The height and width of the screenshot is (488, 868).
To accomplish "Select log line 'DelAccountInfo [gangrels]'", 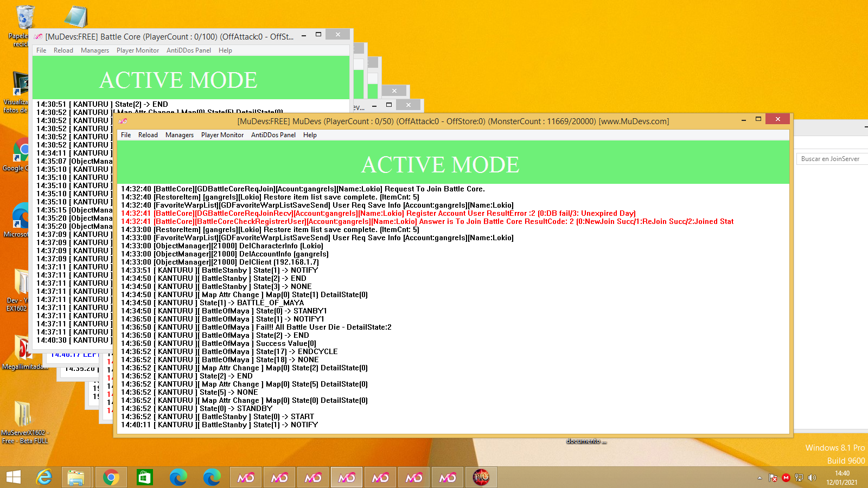I will tap(225, 254).
